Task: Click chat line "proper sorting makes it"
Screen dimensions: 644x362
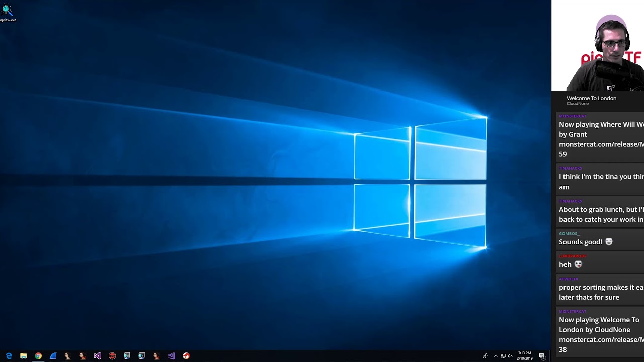Action: pyautogui.click(x=601, y=288)
